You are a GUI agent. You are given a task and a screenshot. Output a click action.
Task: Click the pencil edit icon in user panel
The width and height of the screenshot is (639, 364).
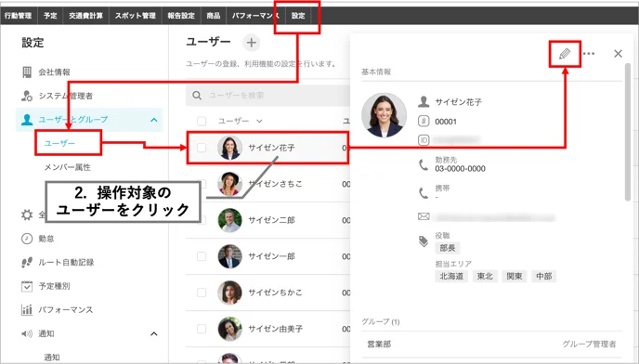pyautogui.click(x=565, y=54)
